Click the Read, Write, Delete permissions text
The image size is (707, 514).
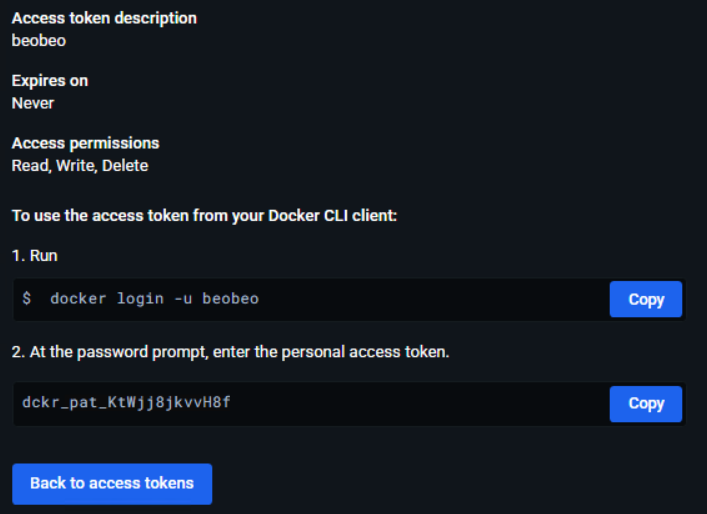80,166
